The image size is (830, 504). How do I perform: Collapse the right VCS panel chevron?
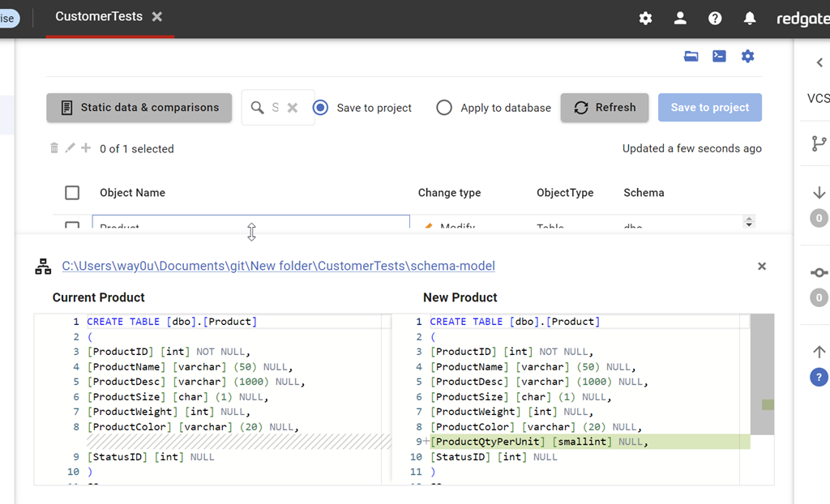[819, 63]
